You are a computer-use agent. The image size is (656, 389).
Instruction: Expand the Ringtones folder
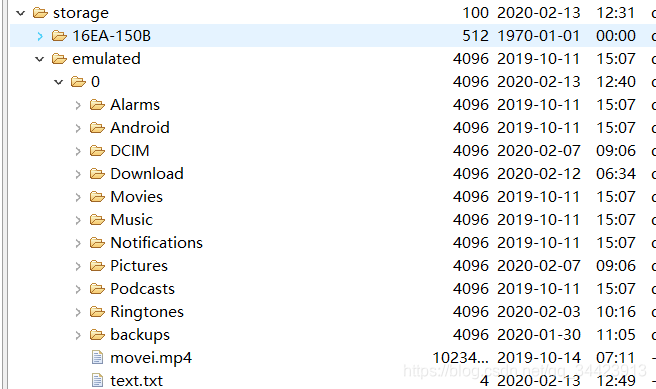pos(78,312)
